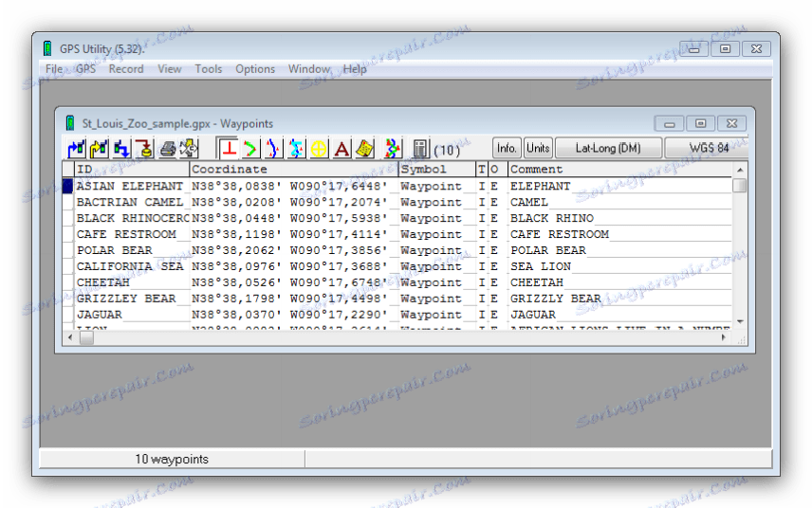The width and height of the screenshot is (812, 508).
Task: Click the Units button
Action: tap(538, 149)
